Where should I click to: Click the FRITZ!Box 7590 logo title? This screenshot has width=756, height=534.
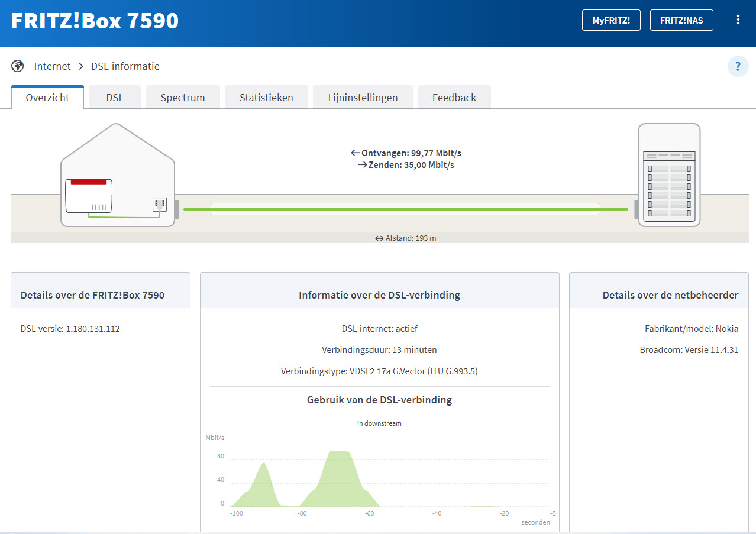coord(95,21)
